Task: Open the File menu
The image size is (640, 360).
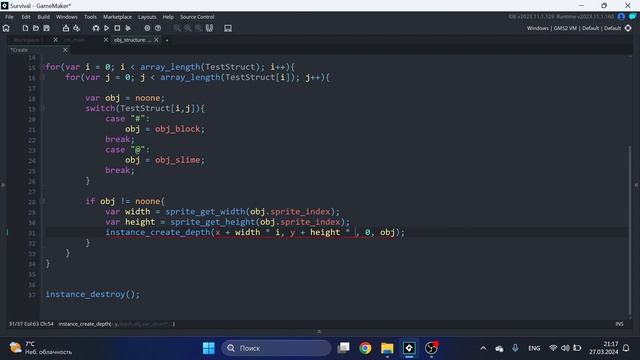Action: tap(9, 17)
